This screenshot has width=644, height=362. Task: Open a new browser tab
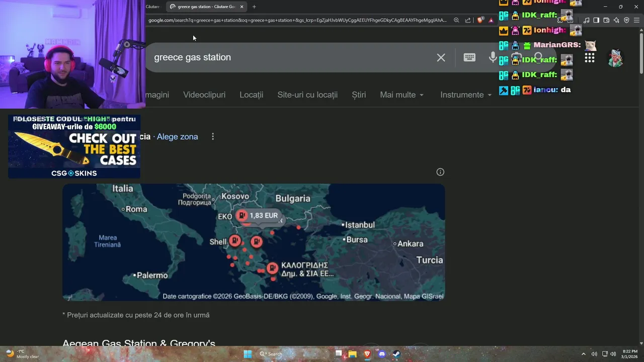254,7
